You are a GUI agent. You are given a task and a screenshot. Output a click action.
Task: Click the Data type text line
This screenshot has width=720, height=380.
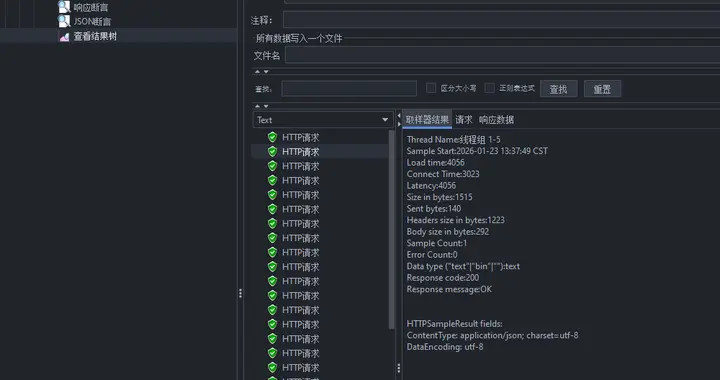tap(463, 266)
